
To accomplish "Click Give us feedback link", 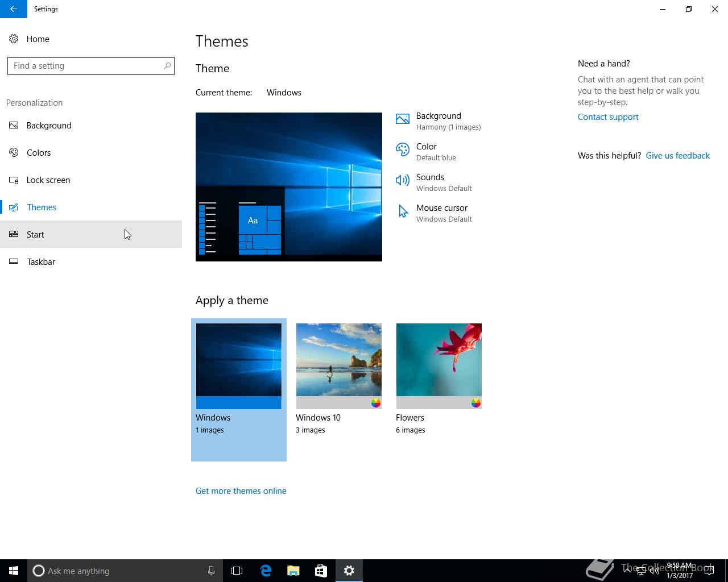I will click(677, 156).
